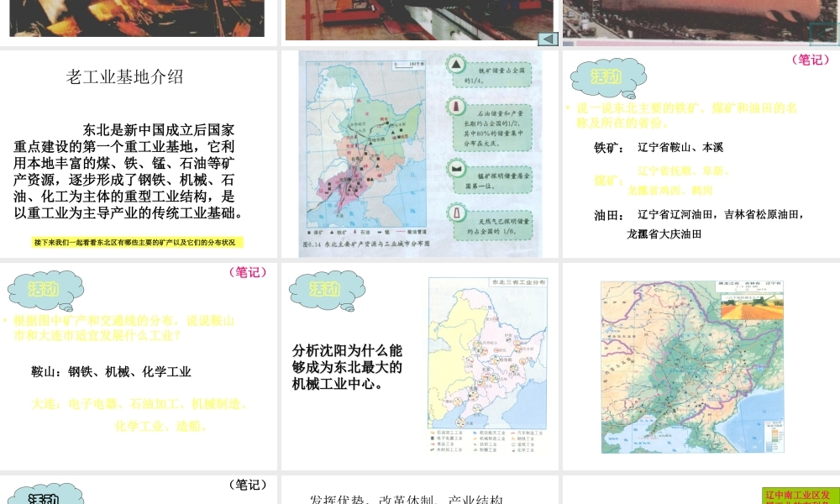Click the (笔记) label above 鞍山 slide
The width and height of the screenshot is (840, 504).
click(x=248, y=272)
